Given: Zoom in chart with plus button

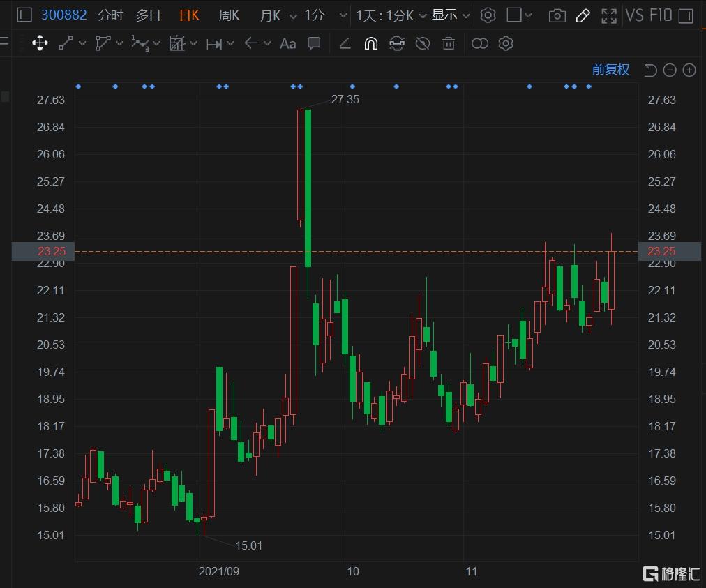Looking at the screenshot, I should (x=689, y=70).
